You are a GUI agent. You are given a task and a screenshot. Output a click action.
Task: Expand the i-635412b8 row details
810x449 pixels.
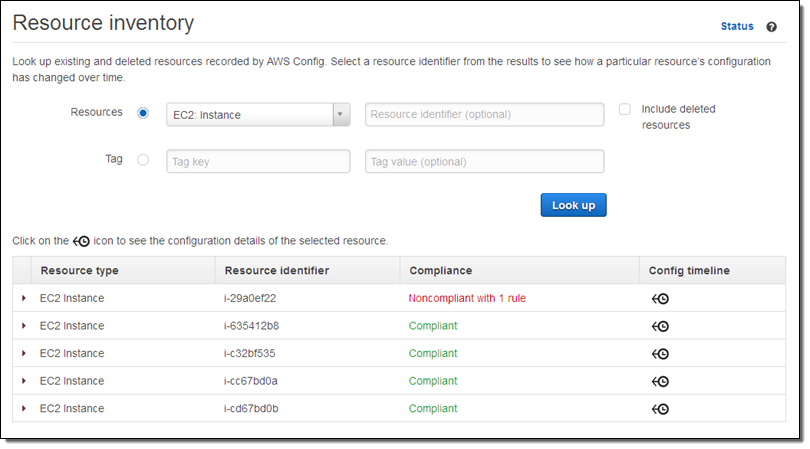coord(24,326)
